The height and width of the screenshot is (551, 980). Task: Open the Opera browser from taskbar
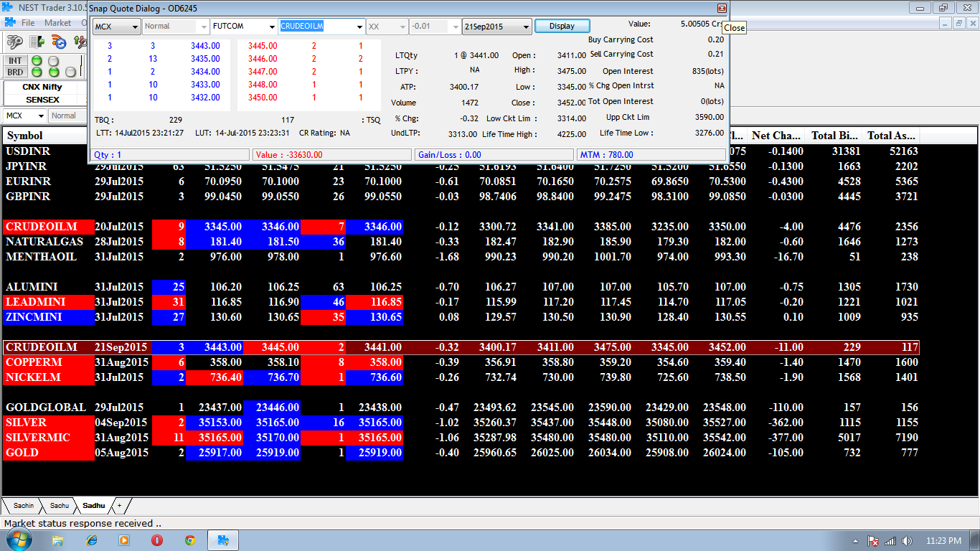(157, 540)
